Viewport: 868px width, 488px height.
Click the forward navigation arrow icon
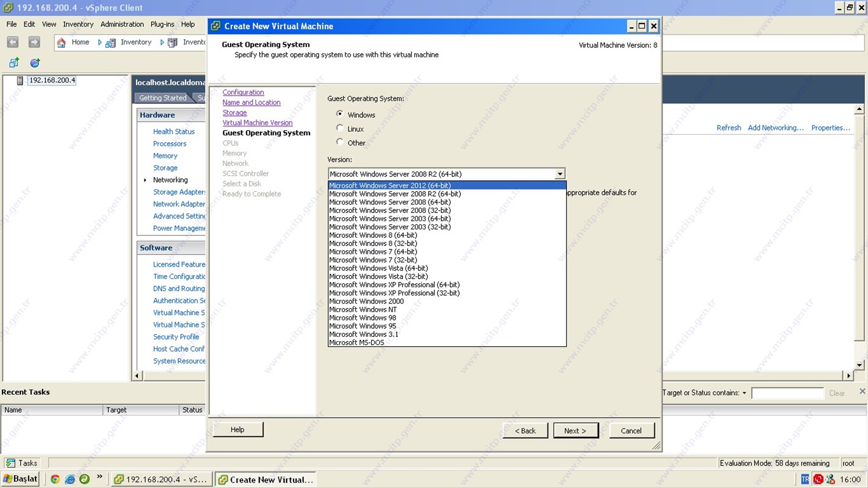pyautogui.click(x=34, y=42)
